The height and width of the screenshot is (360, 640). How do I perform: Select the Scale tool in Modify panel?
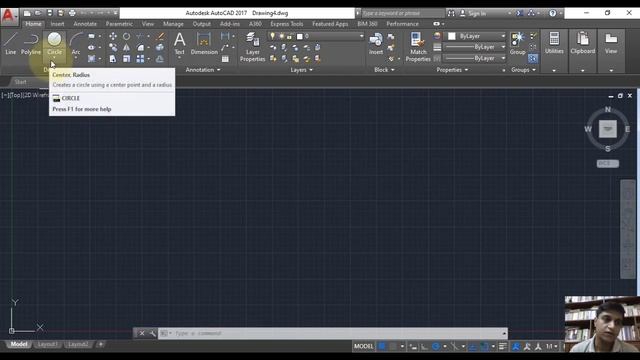pyautogui.click(x=127, y=59)
